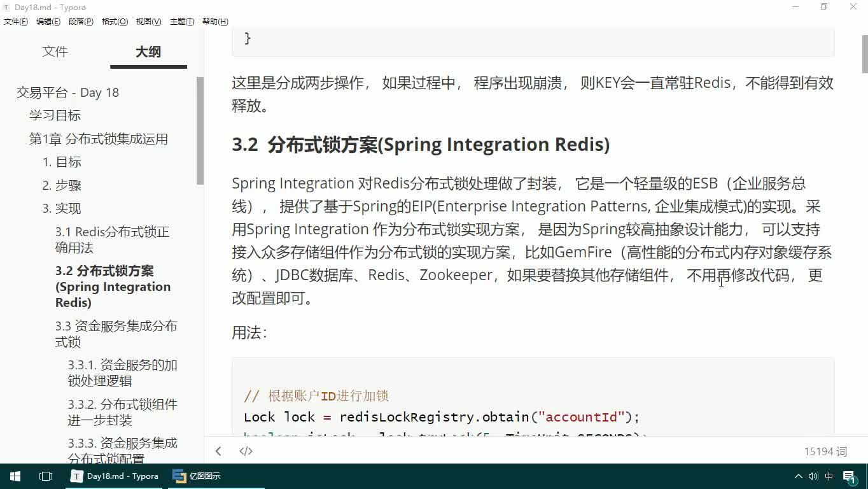This screenshot has height=489, width=868.
Task: Open Windows Start menu
Action: 15,476
